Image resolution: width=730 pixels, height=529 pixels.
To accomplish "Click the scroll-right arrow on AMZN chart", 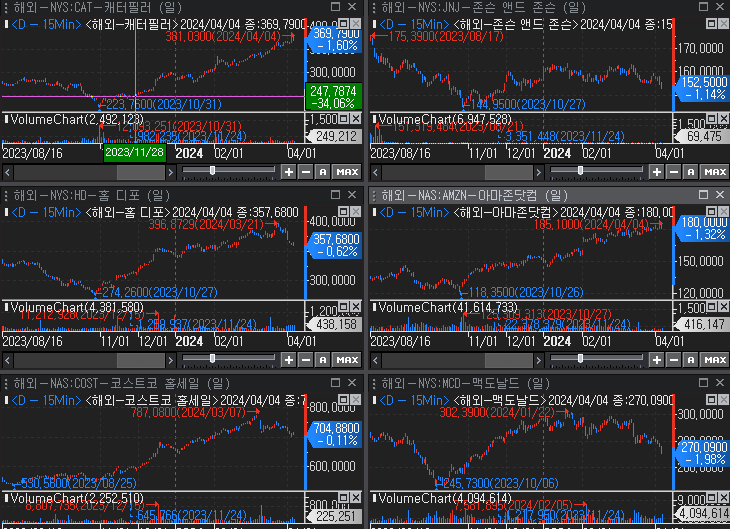I will click(x=539, y=360).
